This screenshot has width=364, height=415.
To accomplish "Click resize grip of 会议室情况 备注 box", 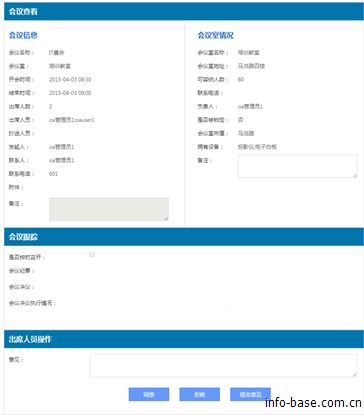I will click(x=354, y=175).
